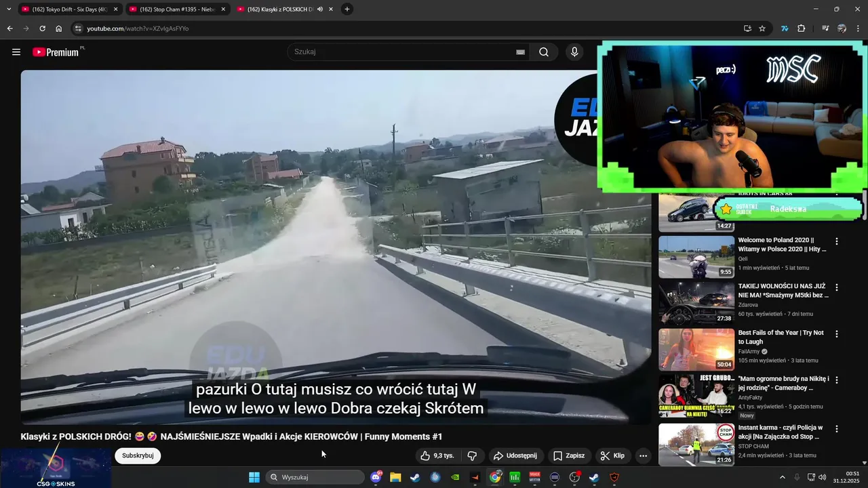Open the NVIDIA app taskbar icon

click(455, 477)
